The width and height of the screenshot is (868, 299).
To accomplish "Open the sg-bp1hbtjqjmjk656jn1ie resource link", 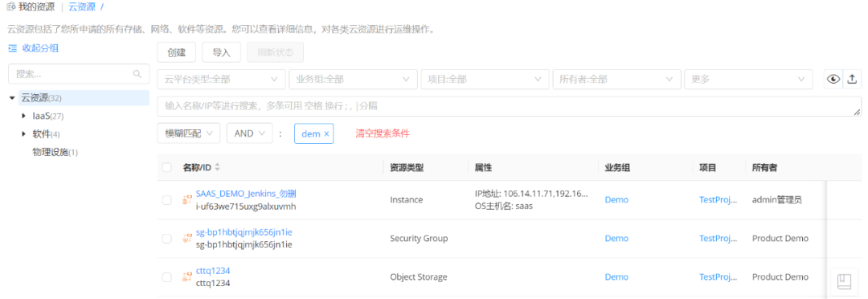I will click(x=244, y=232).
